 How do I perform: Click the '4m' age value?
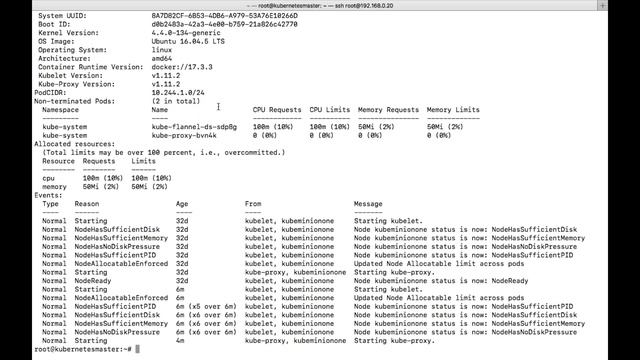tap(180, 341)
